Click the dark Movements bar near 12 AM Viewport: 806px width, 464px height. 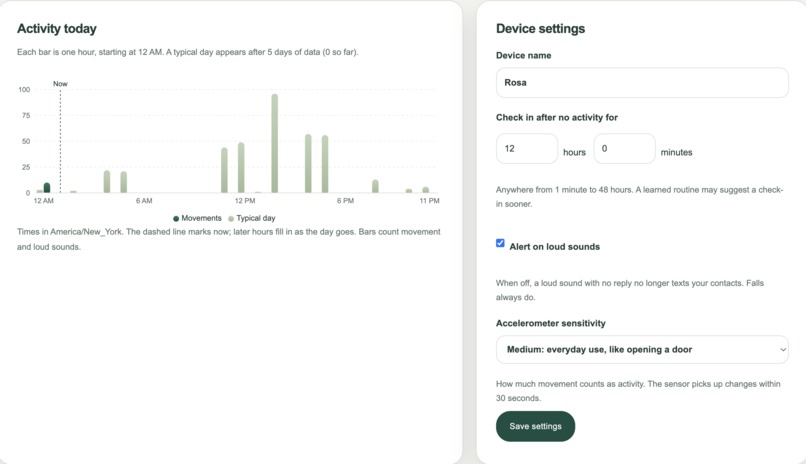point(47,188)
